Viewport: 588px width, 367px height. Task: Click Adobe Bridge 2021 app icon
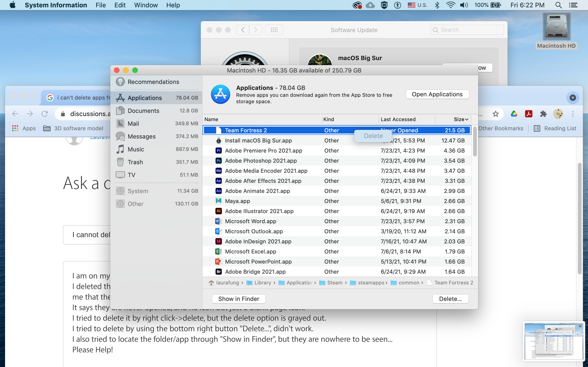(x=218, y=272)
